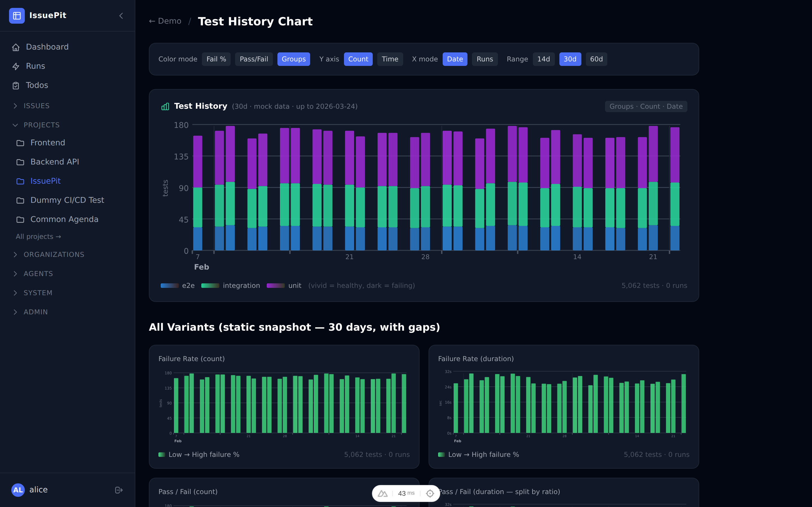Click the IssuePit logo icon
The image size is (812, 507).
(x=17, y=15)
